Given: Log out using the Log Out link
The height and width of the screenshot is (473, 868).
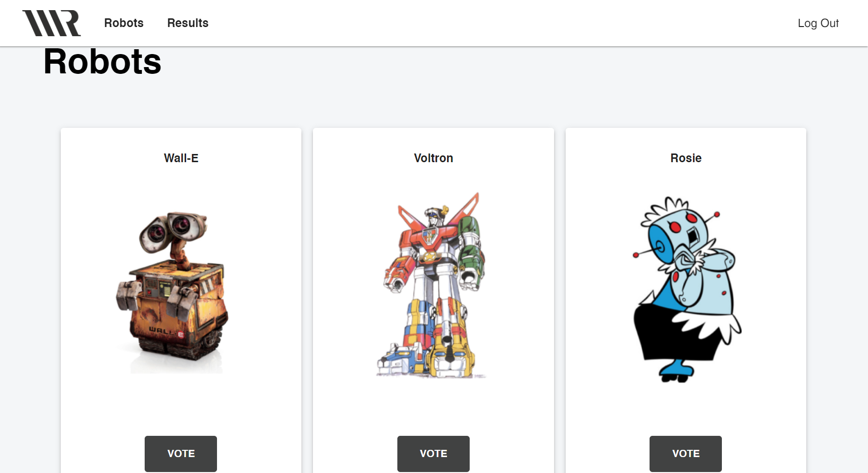Looking at the screenshot, I should coord(818,23).
